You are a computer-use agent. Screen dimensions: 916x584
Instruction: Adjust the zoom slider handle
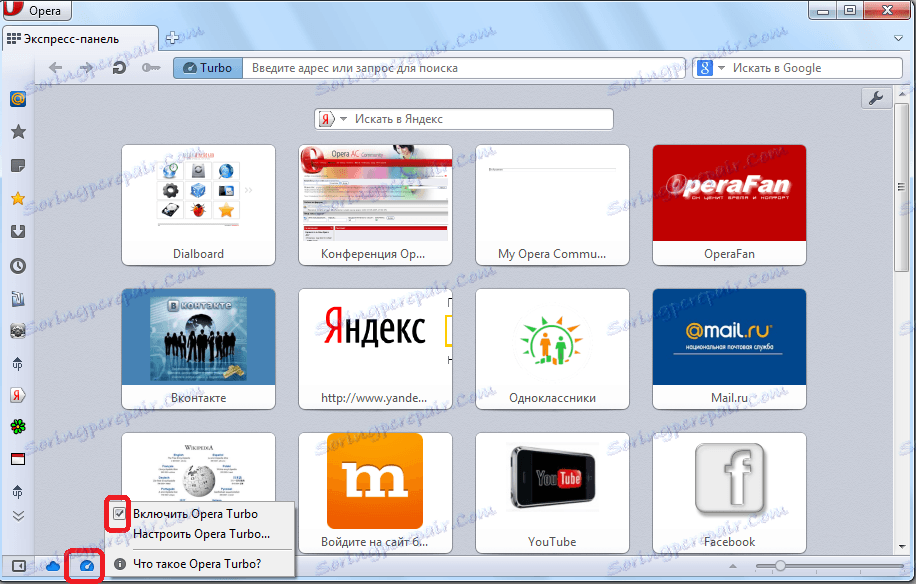click(780, 566)
